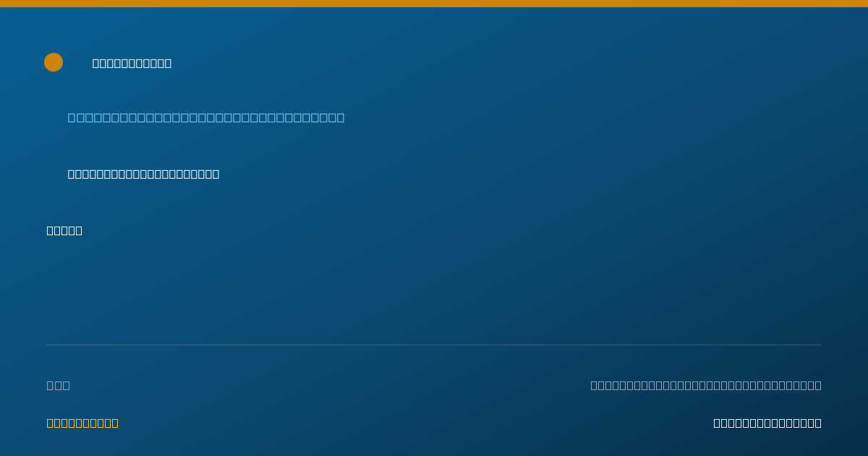Click the thin horizontal divider line

(434, 345)
